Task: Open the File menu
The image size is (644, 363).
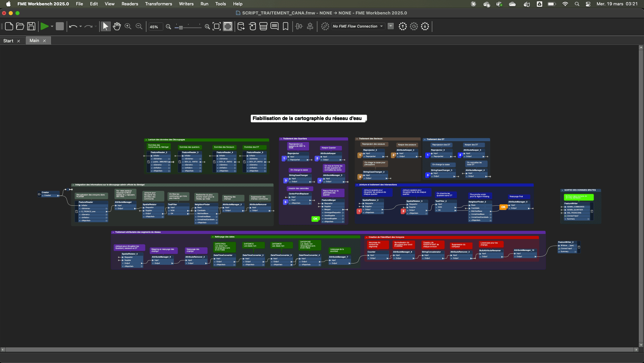Action: coord(79,4)
